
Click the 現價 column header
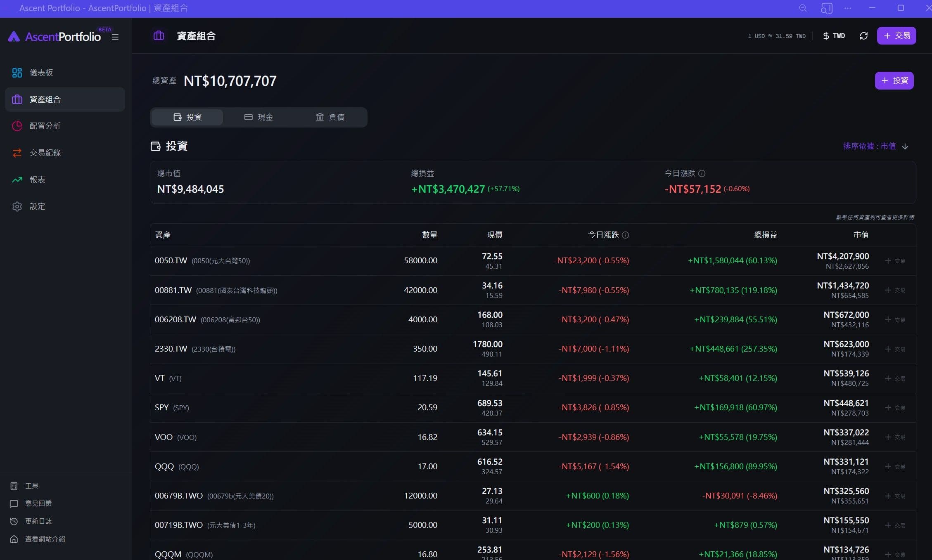495,235
